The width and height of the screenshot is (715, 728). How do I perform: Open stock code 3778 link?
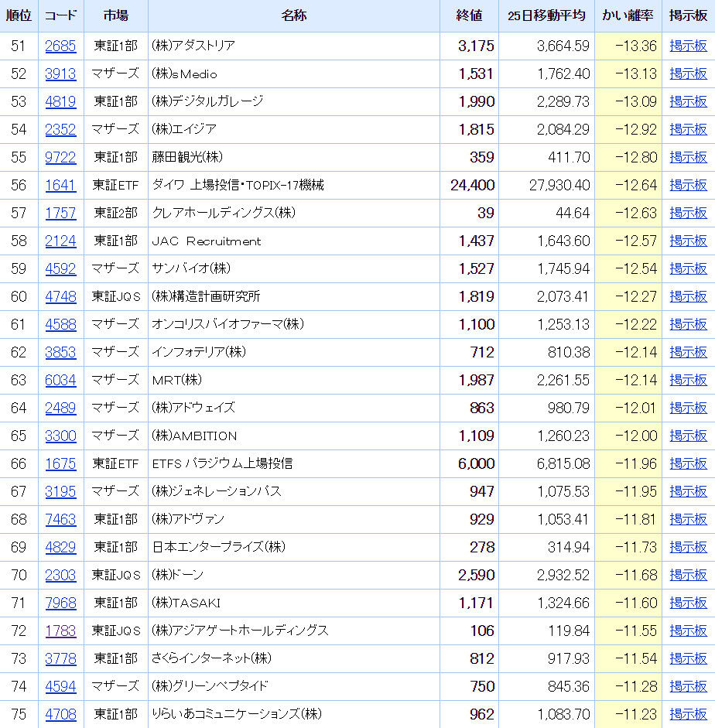pyautogui.click(x=60, y=659)
